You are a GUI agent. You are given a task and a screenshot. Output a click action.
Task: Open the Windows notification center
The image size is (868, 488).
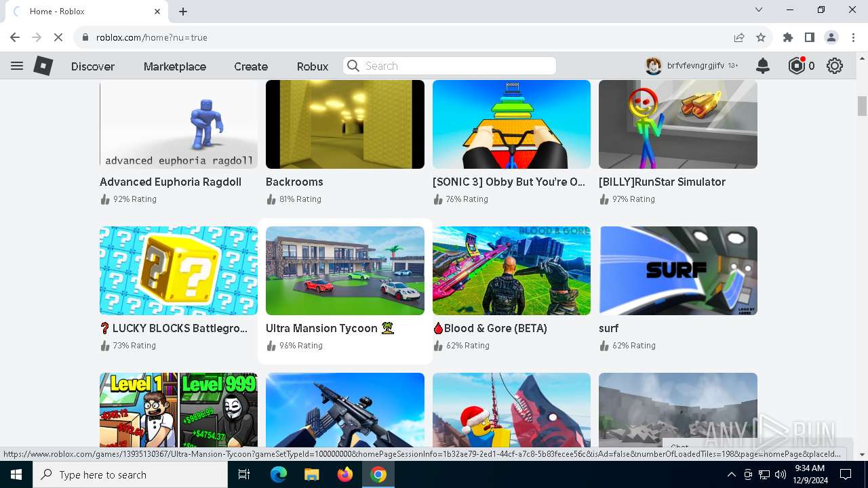[845, 474]
